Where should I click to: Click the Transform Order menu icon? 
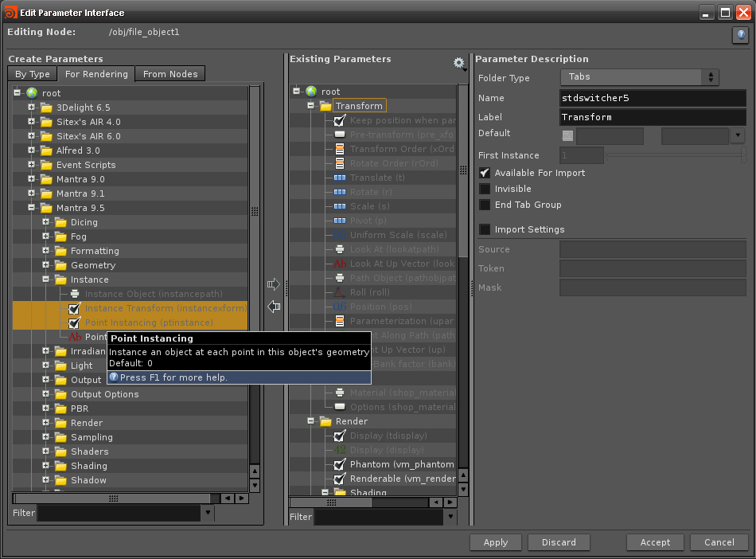(340, 149)
